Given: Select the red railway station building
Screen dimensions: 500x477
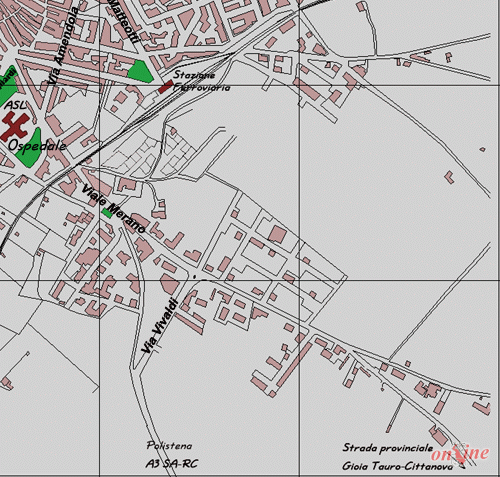Looking at the screenshot, I should (166, 87).
